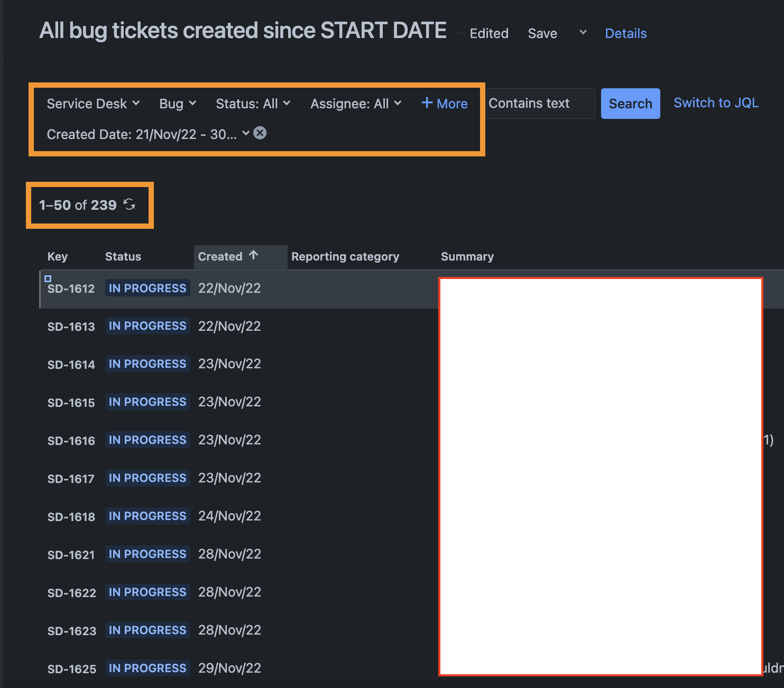Refresh the search results count icon
This screenshot has height=688, width=784.
click(130, 204)
